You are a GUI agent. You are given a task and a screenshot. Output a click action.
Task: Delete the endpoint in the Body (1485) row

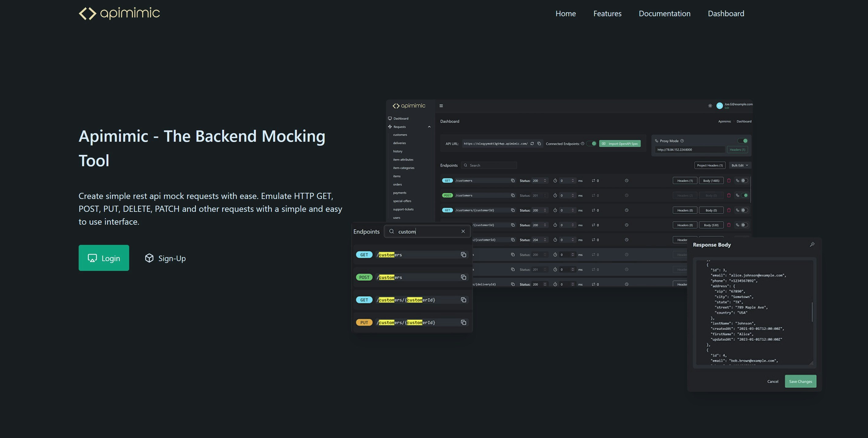(x=729, y=181)
